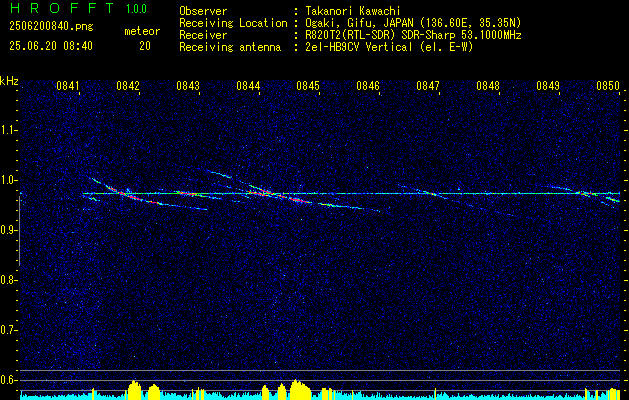This screenshot has width=629, height=400.
Task: Click frequency axis label 0.7
Action: click(8, 330)
